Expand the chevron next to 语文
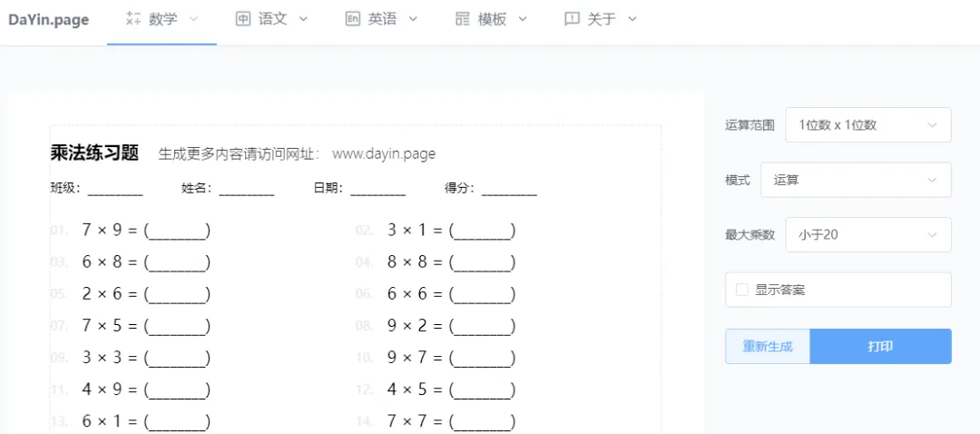Image resolution: width=980 pixels, height=434 pixels. [303, 19]
